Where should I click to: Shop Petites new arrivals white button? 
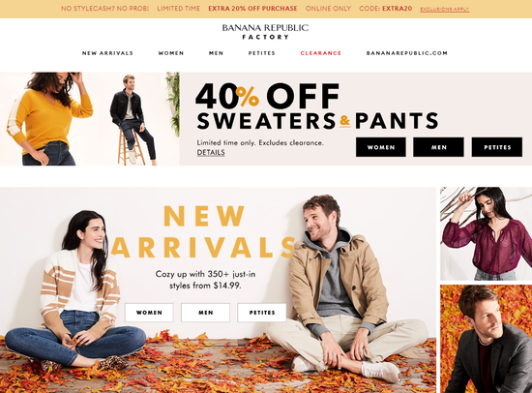tap(262, 313)
